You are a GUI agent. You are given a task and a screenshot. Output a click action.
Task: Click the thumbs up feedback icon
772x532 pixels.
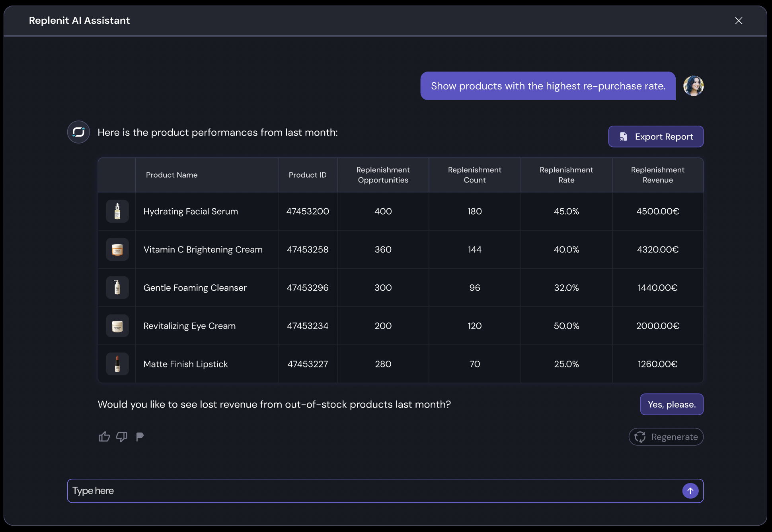pos(104,437)
